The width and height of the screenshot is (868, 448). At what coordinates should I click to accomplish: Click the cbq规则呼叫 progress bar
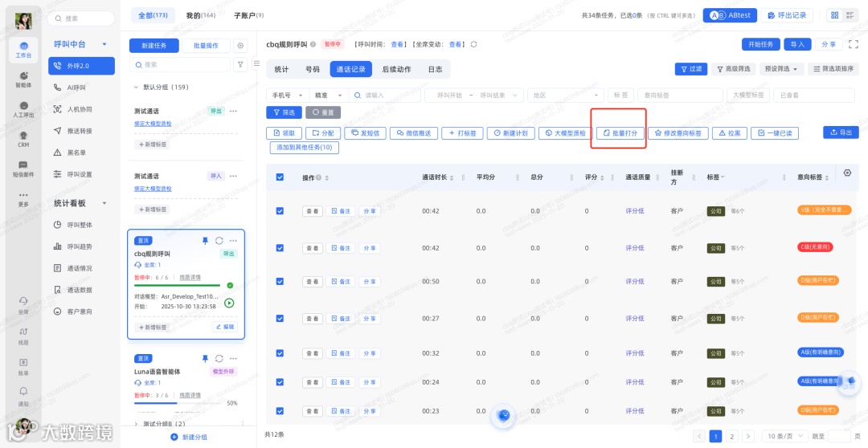pos(177,286)
